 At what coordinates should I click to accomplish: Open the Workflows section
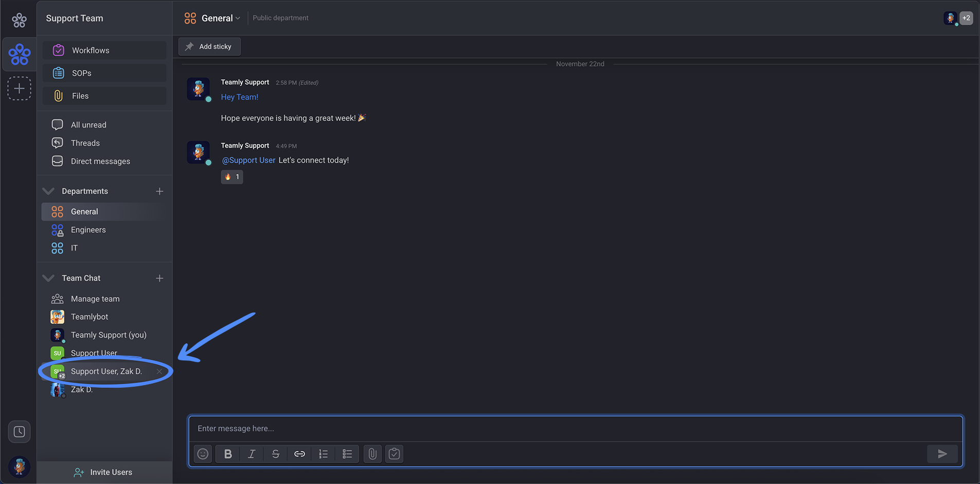point(104,50)
